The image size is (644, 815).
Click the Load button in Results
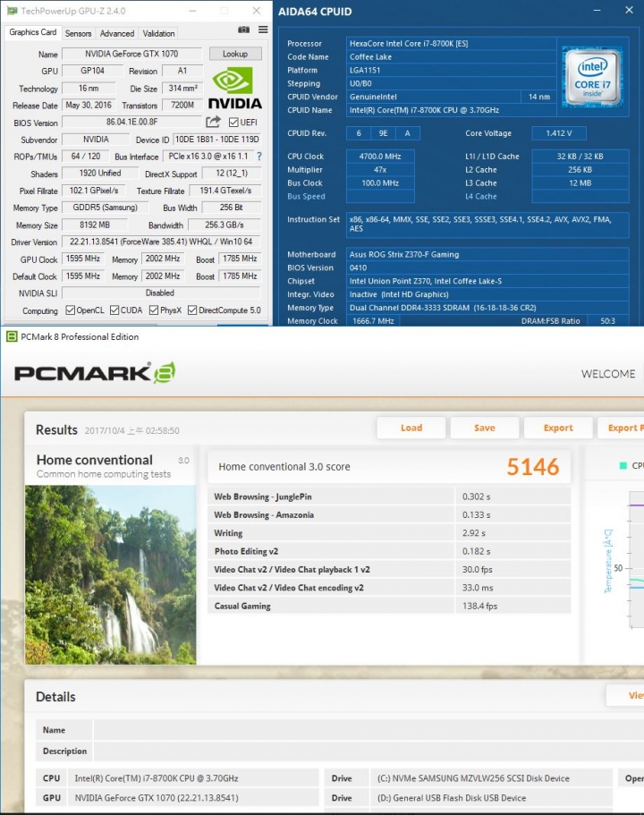point(411,428)
